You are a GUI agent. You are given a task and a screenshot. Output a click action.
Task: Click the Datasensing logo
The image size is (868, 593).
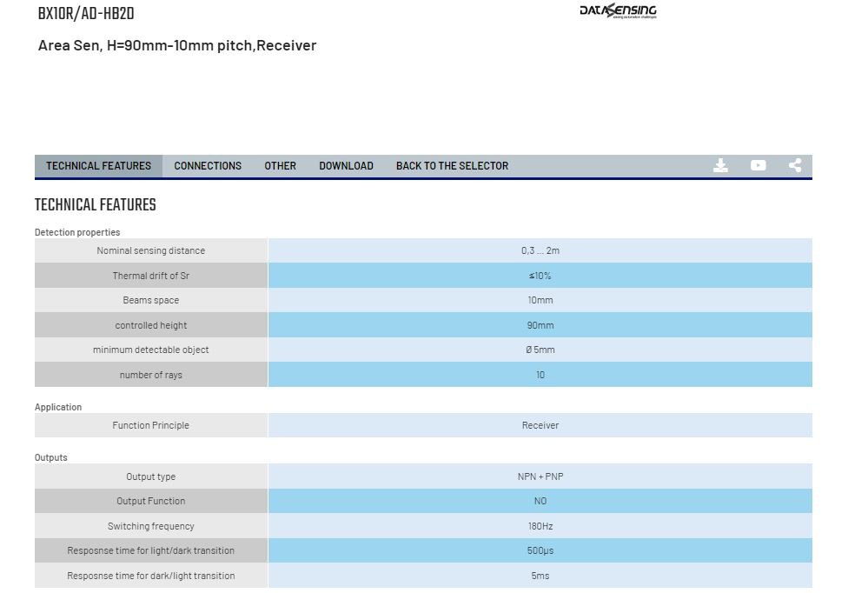pyautogui.click(x=618, y=11)
